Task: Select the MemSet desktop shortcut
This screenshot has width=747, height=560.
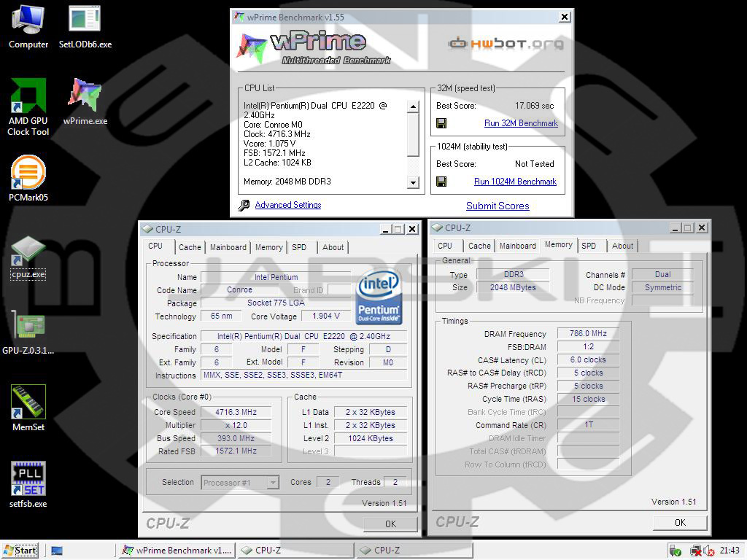Action: (28, 408)
